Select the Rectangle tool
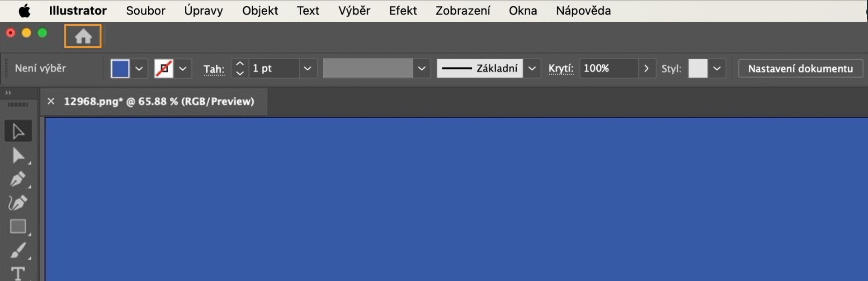The width and height of the screenshot is (868, 281). click(18, 226)
